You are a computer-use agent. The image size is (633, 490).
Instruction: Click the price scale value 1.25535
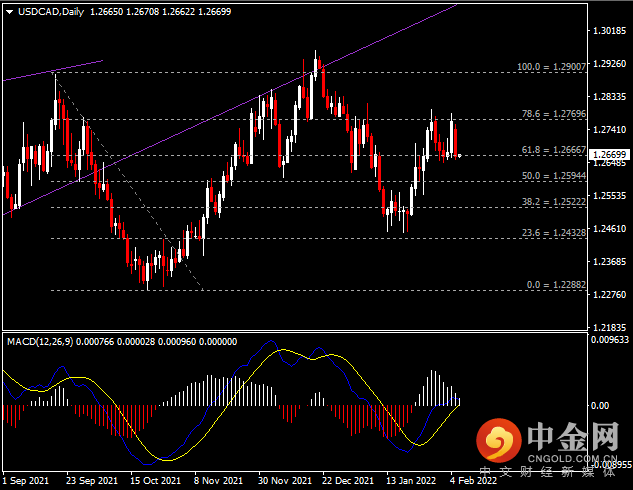609,196
